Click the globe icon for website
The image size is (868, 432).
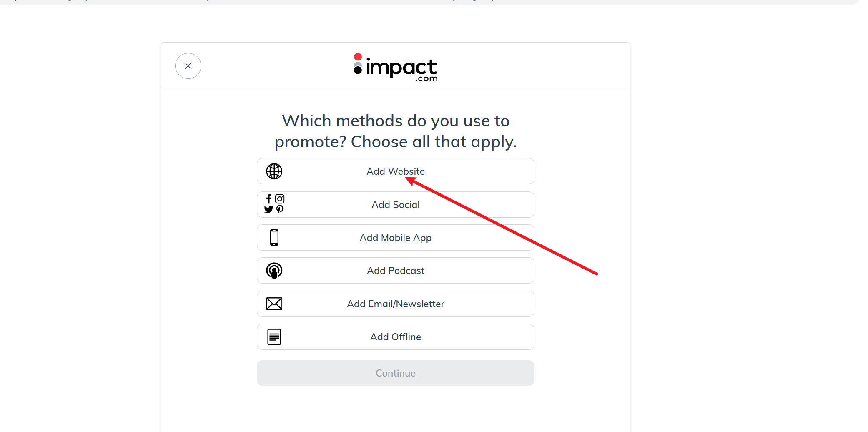274,171
